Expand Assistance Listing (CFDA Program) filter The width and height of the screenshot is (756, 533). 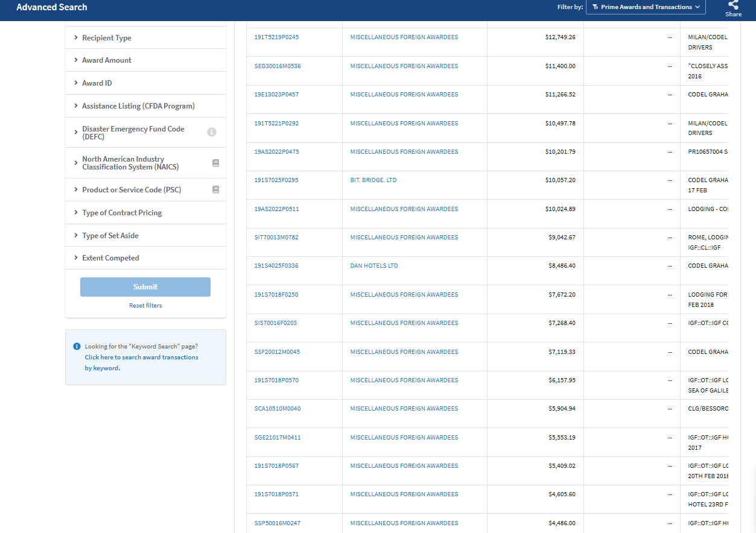point(145,106)
